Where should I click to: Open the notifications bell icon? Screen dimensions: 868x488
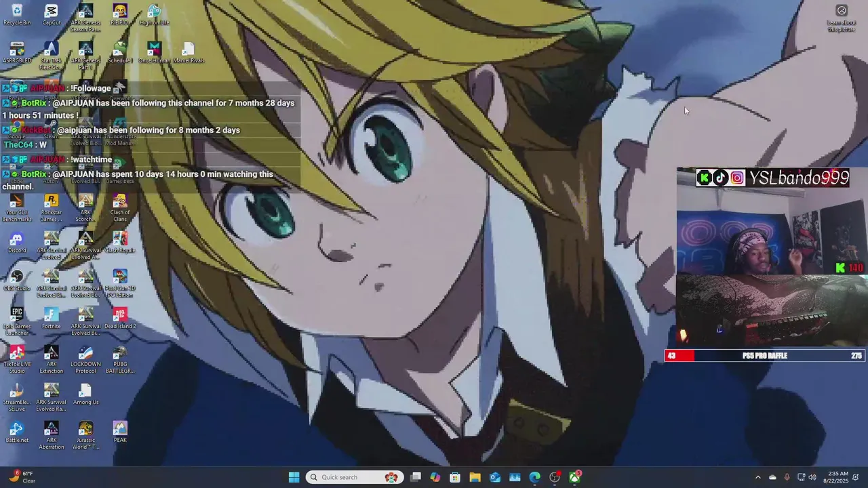(857, 477)
